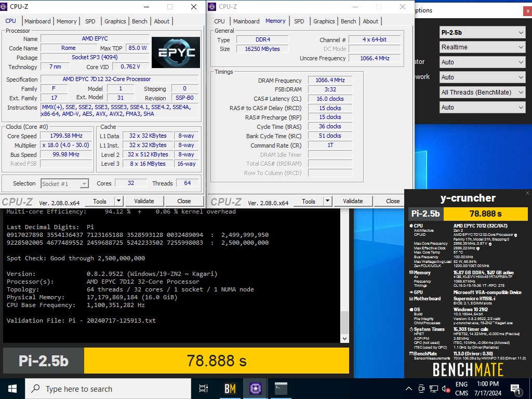This screenshot has height=399, width=532.
Task: Open Task View from taskbar
Action: click(x=204, y=389)
